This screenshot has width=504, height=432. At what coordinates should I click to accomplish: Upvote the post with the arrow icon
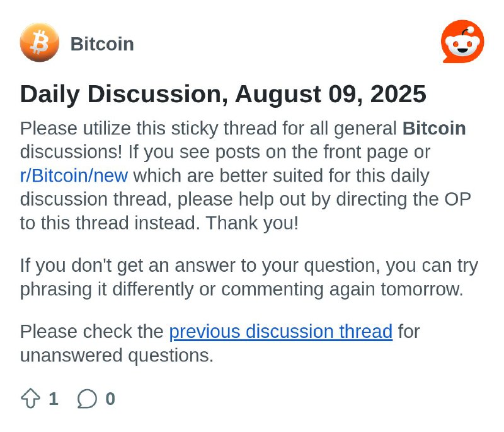coord(30,399)
